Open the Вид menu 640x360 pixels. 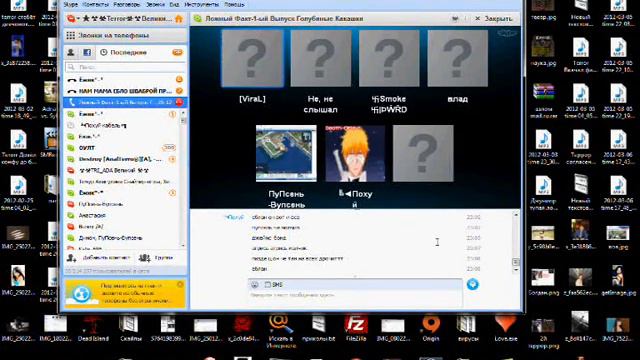[174, 4]
